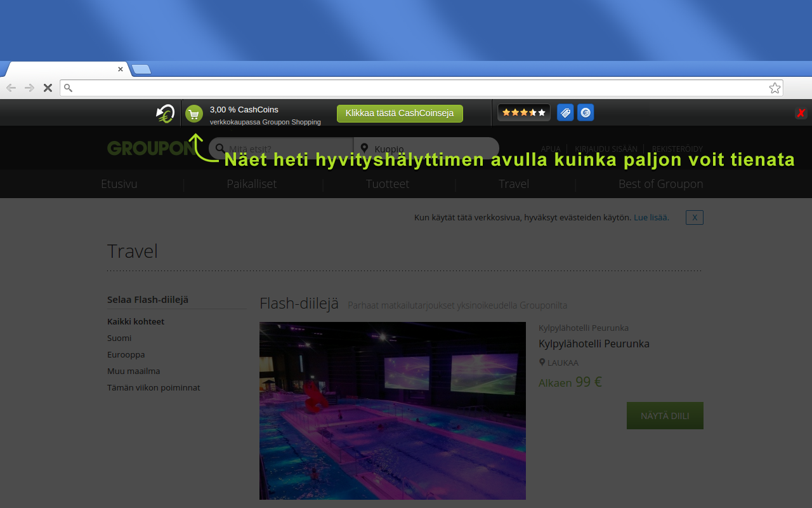Image resolution: width=812 pixels, height=508 pixels.
Task: Select Tämän viikon poiminnat in sidebar
Action: point(154,387)
